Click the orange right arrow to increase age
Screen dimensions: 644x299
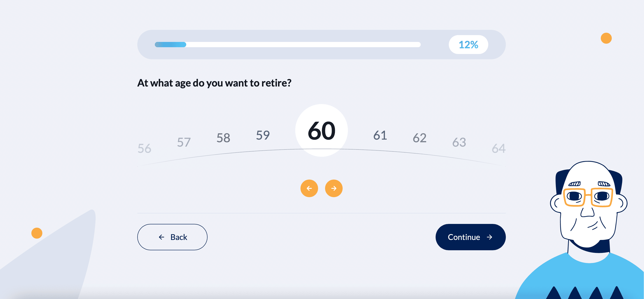333,188
